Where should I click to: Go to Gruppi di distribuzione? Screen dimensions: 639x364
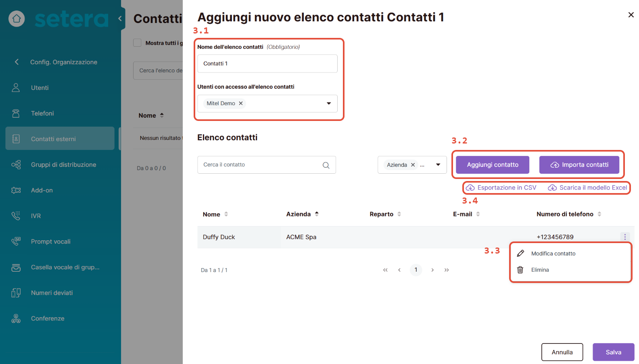(63, 165)
